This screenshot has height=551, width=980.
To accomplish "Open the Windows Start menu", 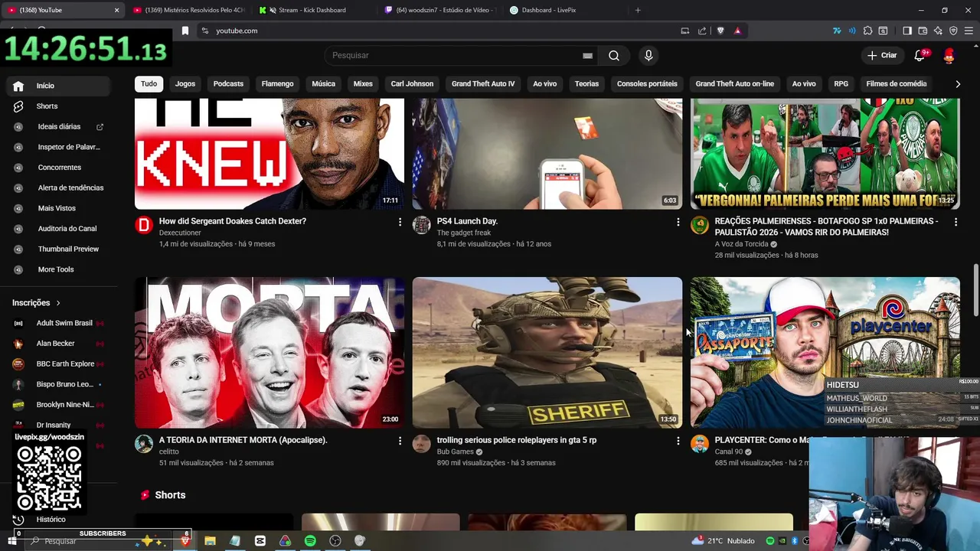I will tap(12, 541).
